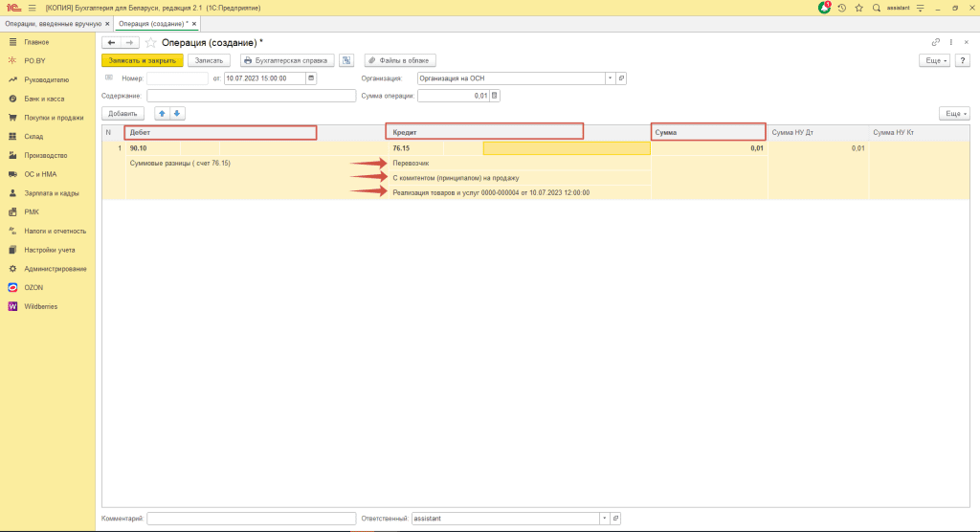Open the history clock icon

click(x=842, y=8)
